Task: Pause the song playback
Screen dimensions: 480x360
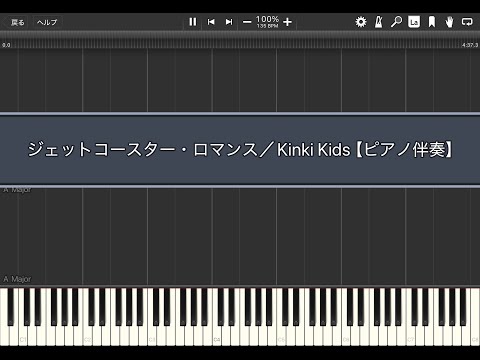Action: [193, 22]
